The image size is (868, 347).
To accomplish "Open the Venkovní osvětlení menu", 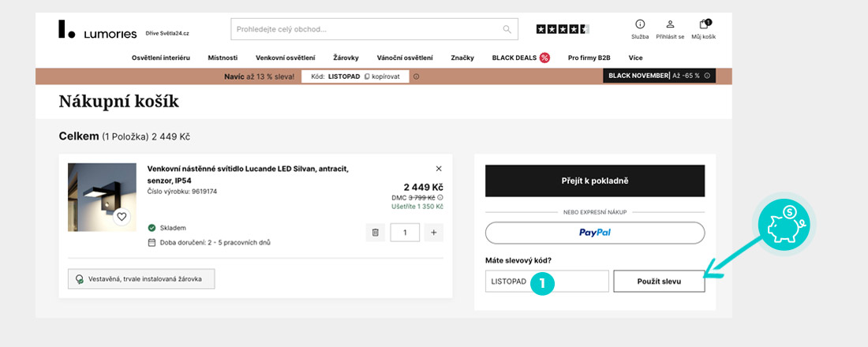I will 285,58.
